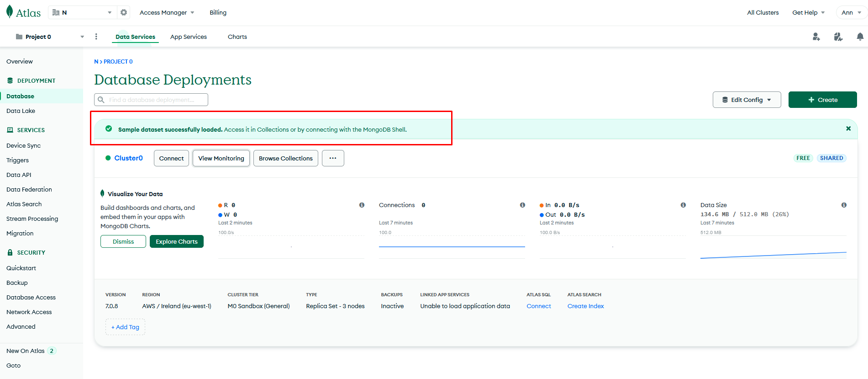Open Cluster0 more options ellipsis button
868x379 pixels.
click(x=333, y=158)
